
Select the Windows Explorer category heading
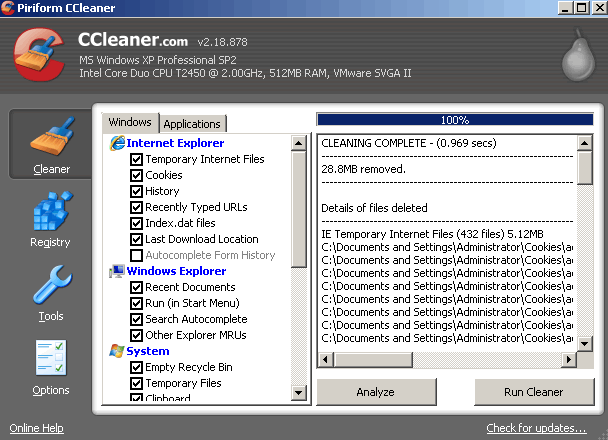click(176, 271)
